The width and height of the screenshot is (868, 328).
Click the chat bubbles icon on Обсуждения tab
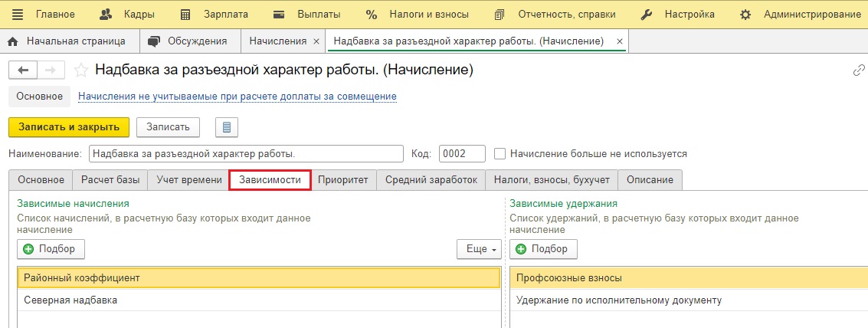tap(155, 41)
